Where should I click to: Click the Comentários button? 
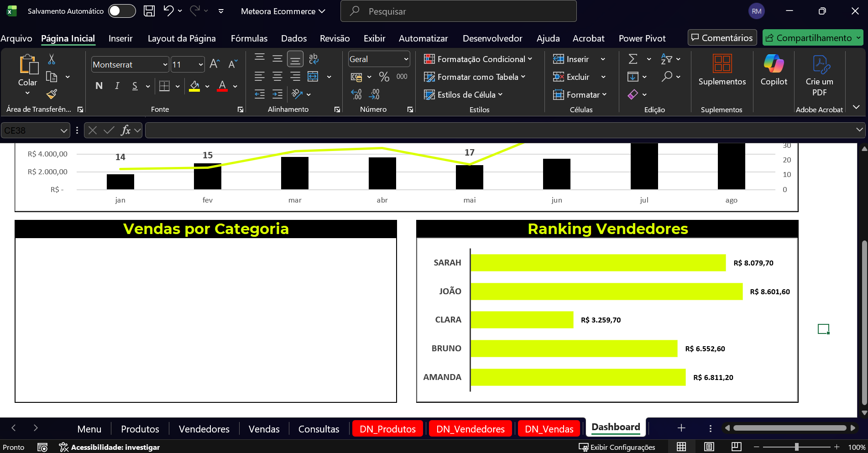point(722,38)
